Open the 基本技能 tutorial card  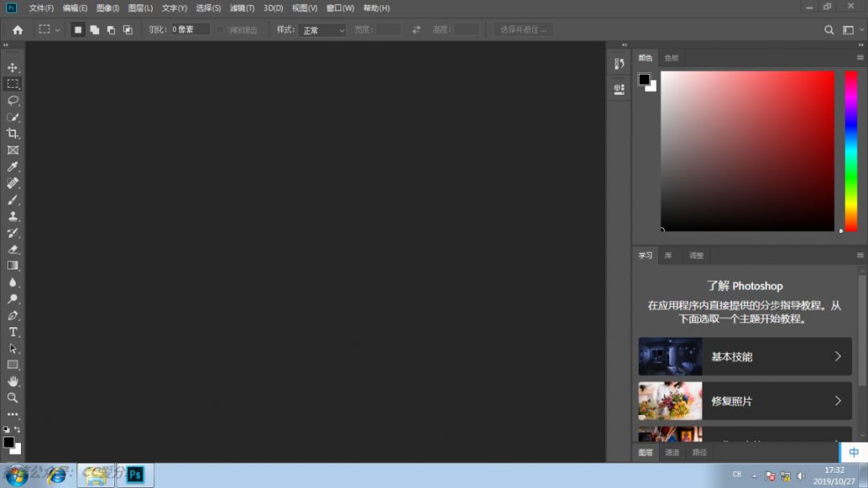pyautogui.click(x=745, y=357)
